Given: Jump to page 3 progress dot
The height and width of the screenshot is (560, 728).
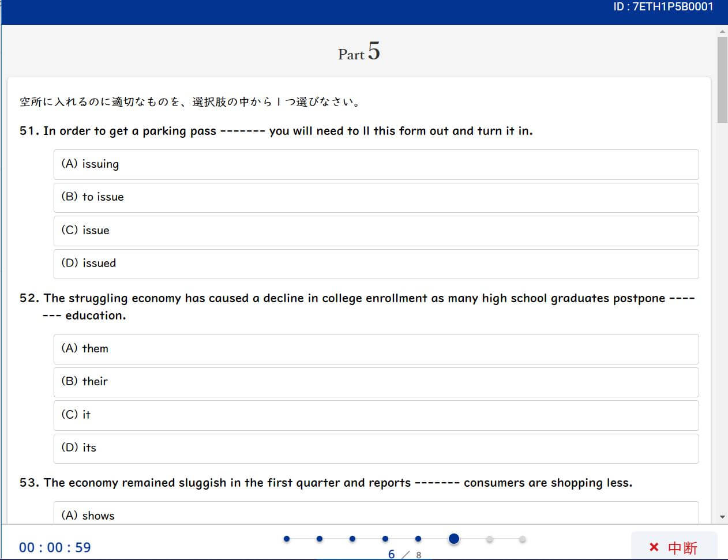Looking at the screenshot, I should (352, 539).
